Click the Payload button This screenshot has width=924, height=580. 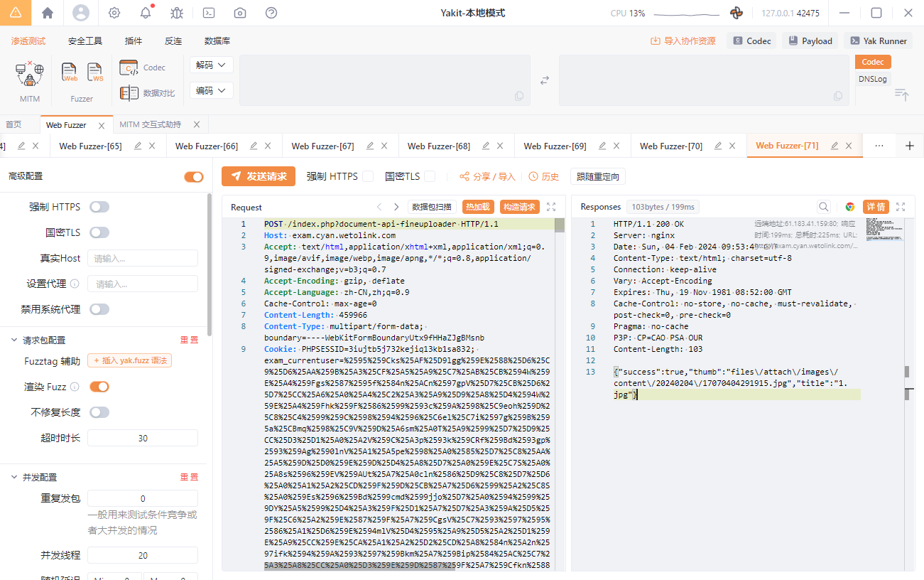[x=810, y=41]
